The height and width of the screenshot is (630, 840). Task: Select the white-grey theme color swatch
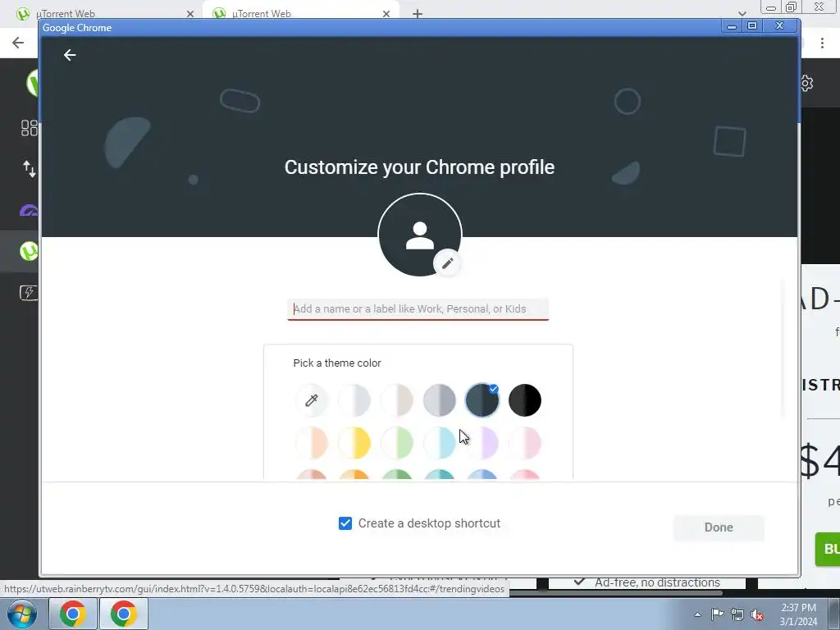(354, 400)
